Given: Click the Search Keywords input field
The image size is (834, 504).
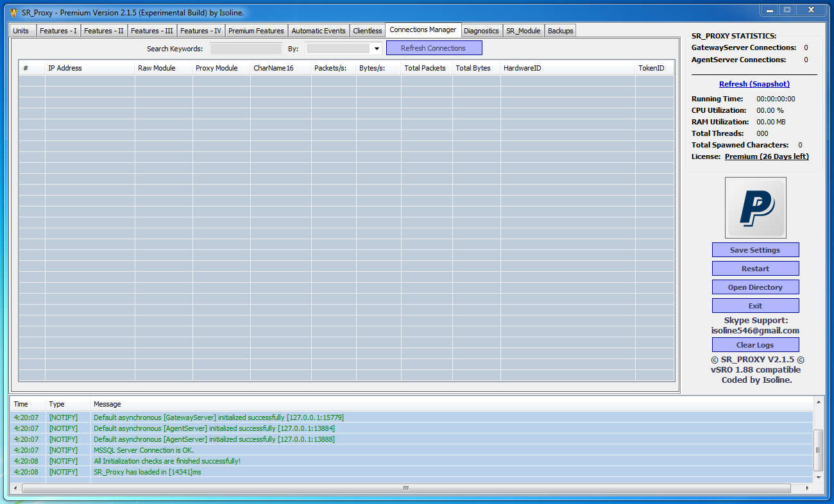Looking at the screenshot, I should [x=246, y=48].
